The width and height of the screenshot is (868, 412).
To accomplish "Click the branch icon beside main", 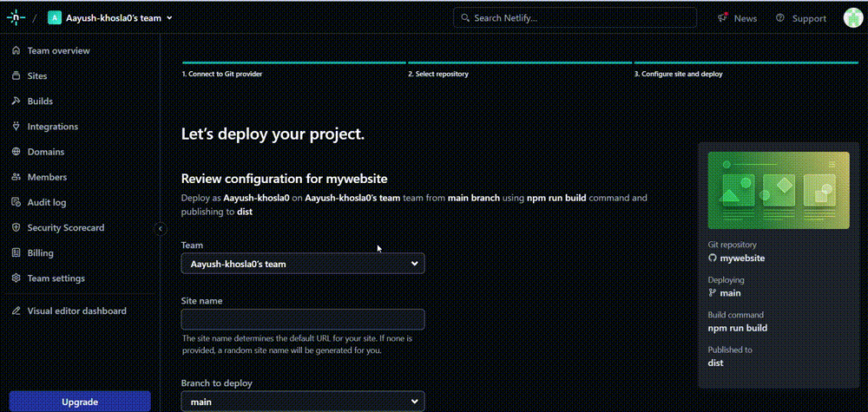I will 713,293.
